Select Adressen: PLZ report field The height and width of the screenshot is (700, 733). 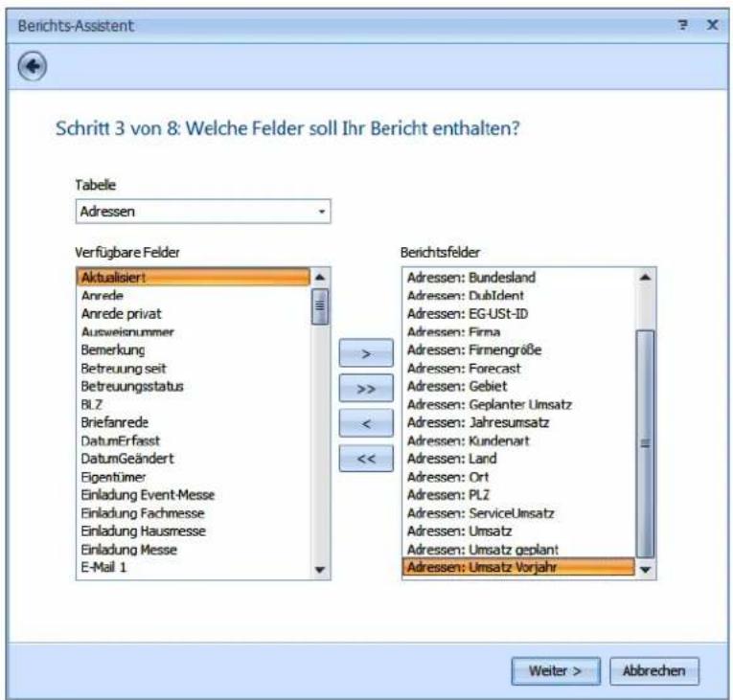click(x=518, y=495)
